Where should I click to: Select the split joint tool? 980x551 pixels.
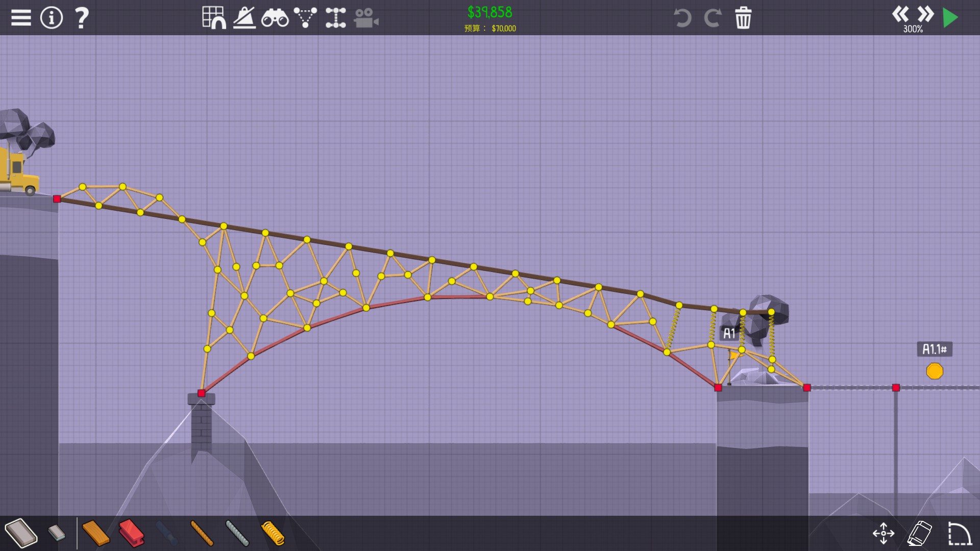(335, 18)
